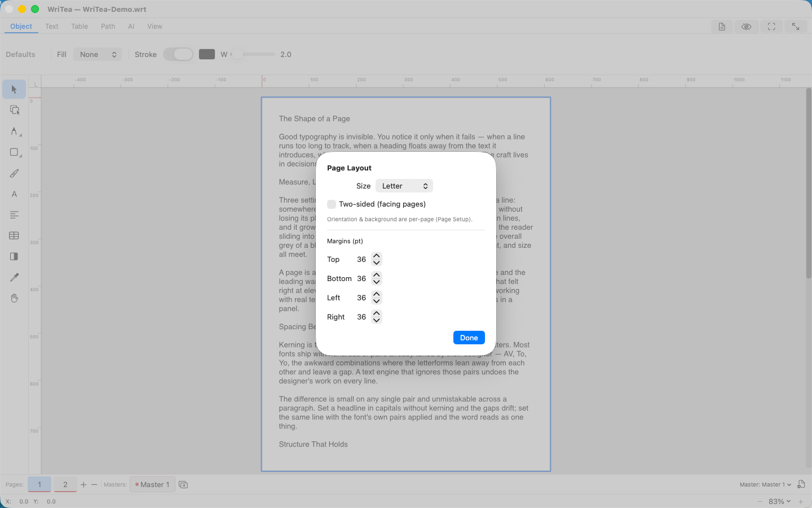The width and height of the screenshot is (812, 508).
Task: Increase the Left margin with up arrow
Action: pos(377,295)
